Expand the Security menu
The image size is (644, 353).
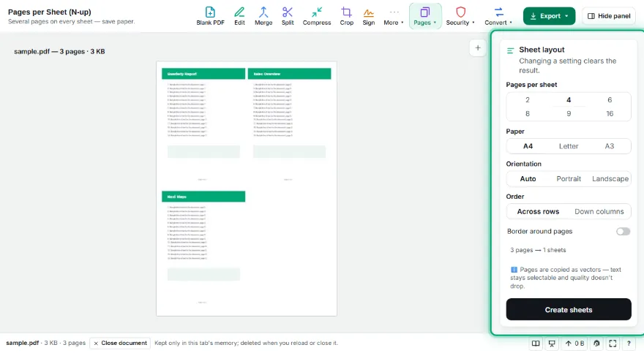tap(460, 16)
